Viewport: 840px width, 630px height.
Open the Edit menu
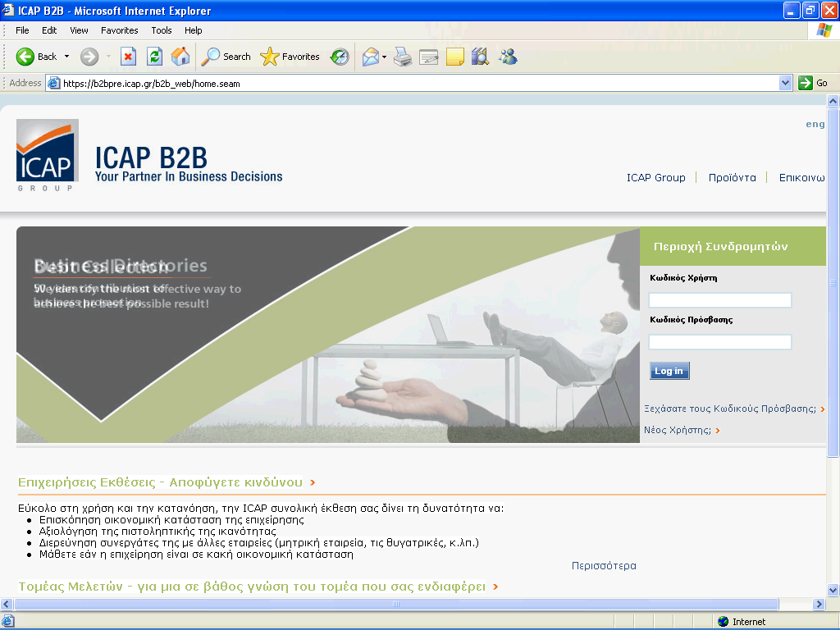coord(49,30)
